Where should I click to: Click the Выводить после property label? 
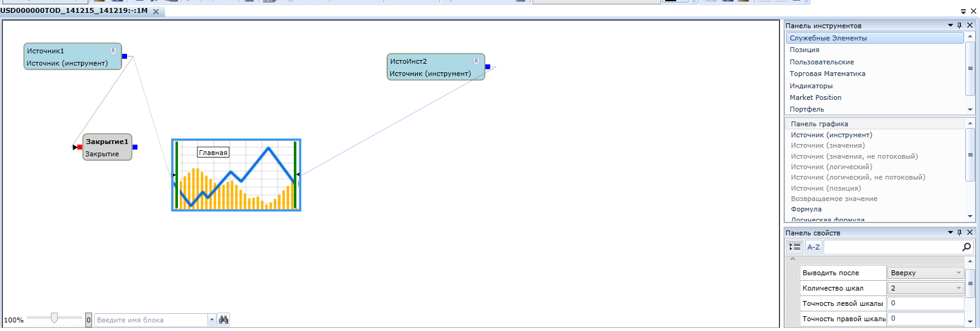point(831,273)
